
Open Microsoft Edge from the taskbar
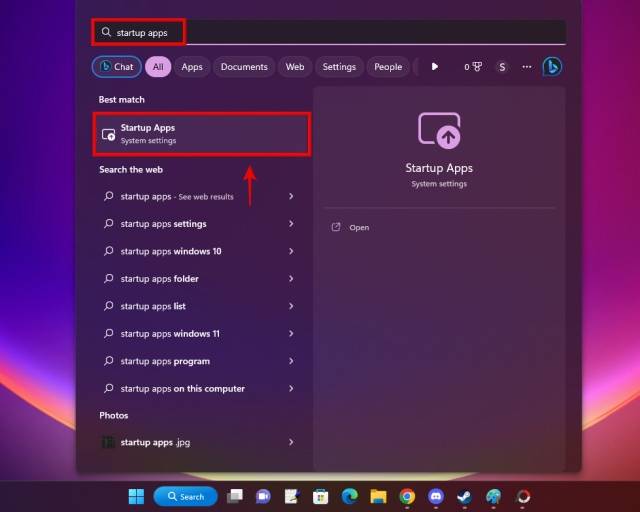tap(349, 496)
